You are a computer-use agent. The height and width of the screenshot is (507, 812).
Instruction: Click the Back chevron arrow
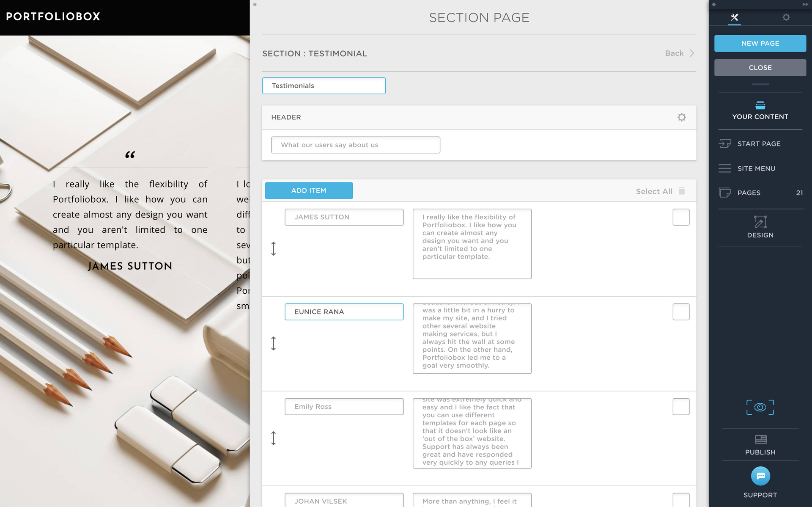pos(692,53)
